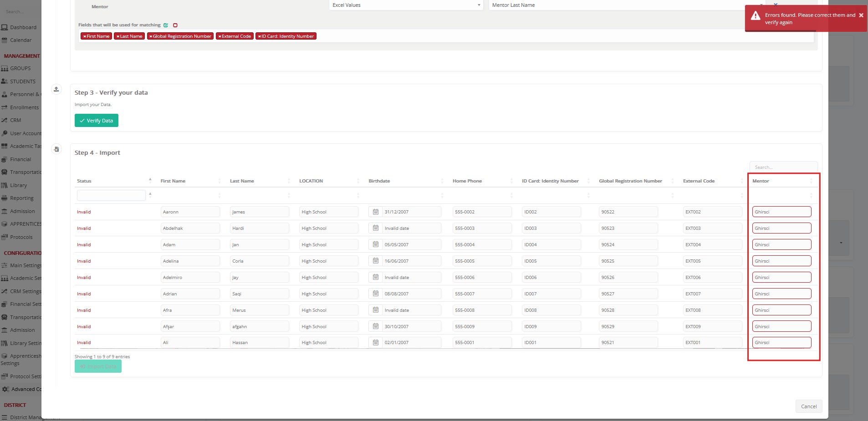The height and width of the screenshot is (421, 868).
Task: Remove the First Name matching tag
Action: (x=85, y=36)
